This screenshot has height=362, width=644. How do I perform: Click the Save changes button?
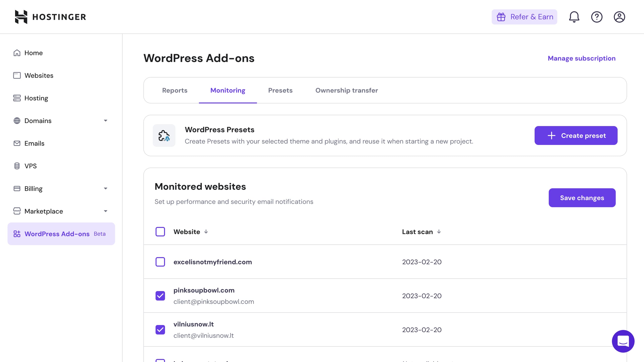coord(582,198)
